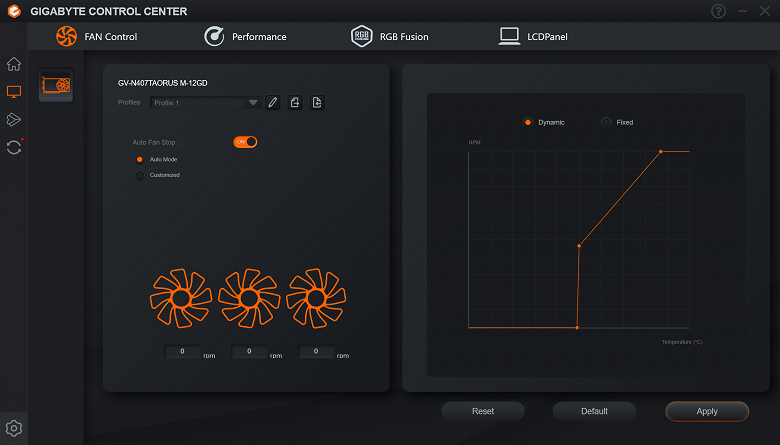The height and width of the screenshot is (445, 780).
Task: Click the first fan icon
Action: (x=181, y=298)
